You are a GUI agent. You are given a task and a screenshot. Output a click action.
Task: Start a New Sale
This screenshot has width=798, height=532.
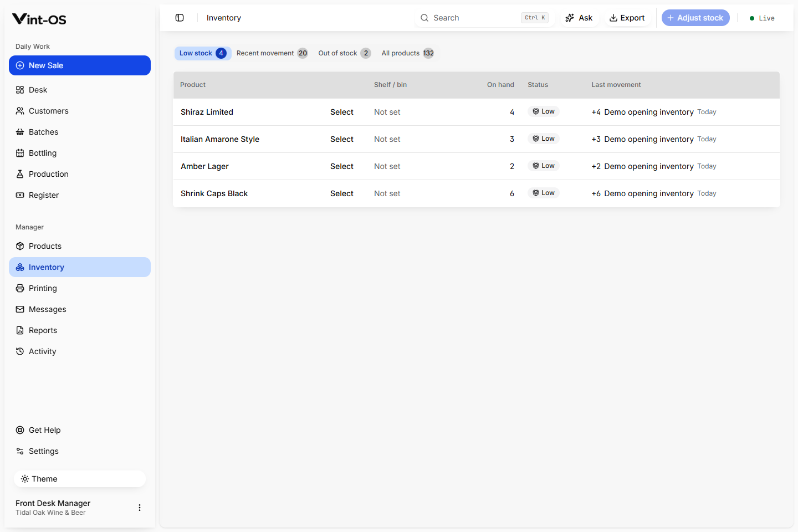pyautogui.click(x=80, y=65)
